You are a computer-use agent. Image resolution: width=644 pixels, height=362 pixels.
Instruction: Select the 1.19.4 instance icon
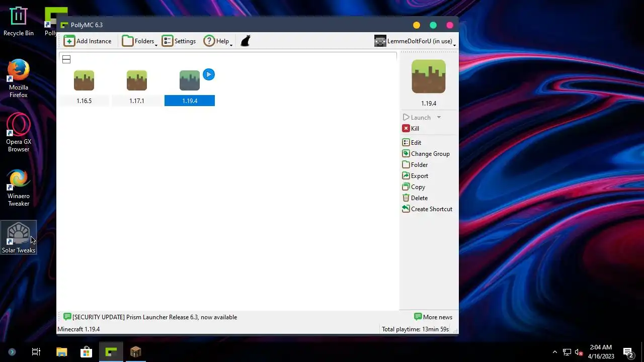point(190,80)
